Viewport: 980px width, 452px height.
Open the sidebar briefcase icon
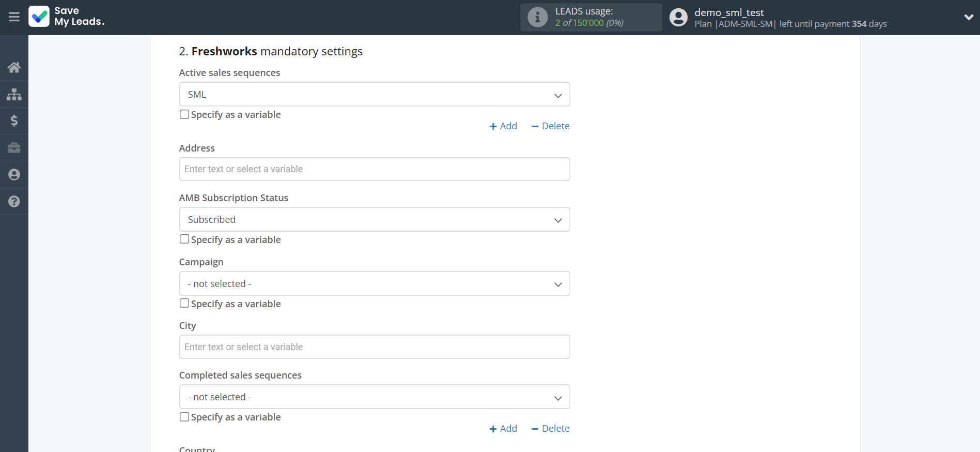[x=14, y=148]
